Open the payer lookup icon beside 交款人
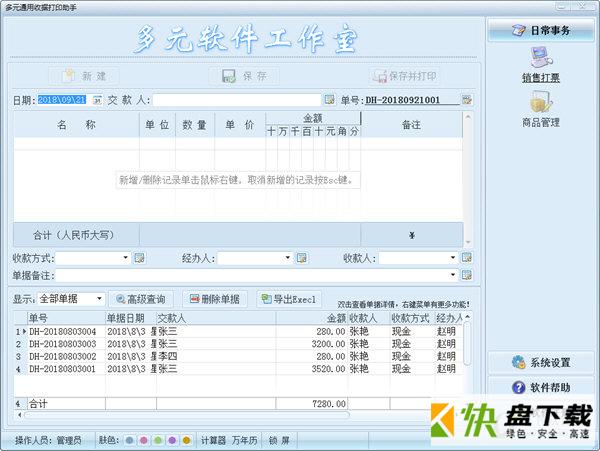600x451 pixels. 329,100
